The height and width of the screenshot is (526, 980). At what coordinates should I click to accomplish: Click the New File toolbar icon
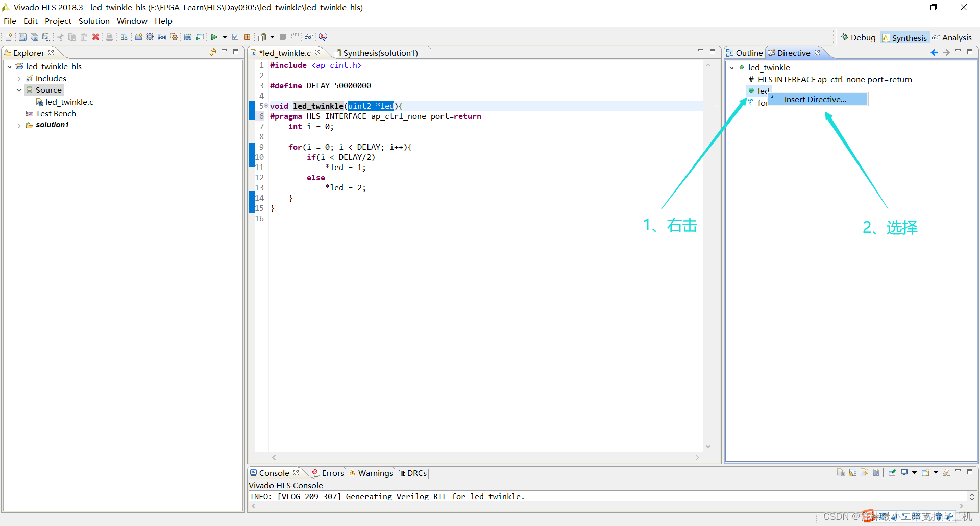(9, 37)
